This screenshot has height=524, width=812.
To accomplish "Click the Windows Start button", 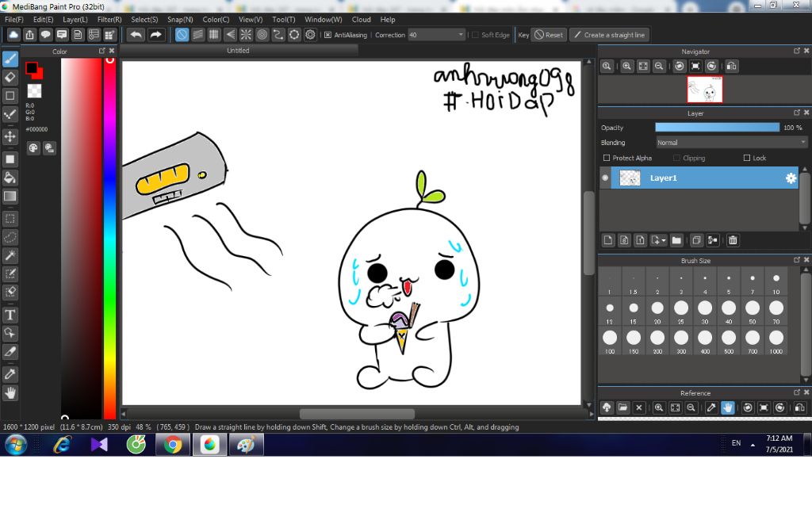I will point(16,445).
